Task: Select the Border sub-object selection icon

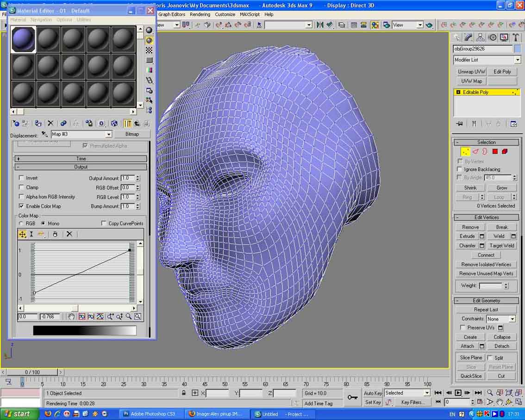Action: pyautogui.click(x=485, y=152)
